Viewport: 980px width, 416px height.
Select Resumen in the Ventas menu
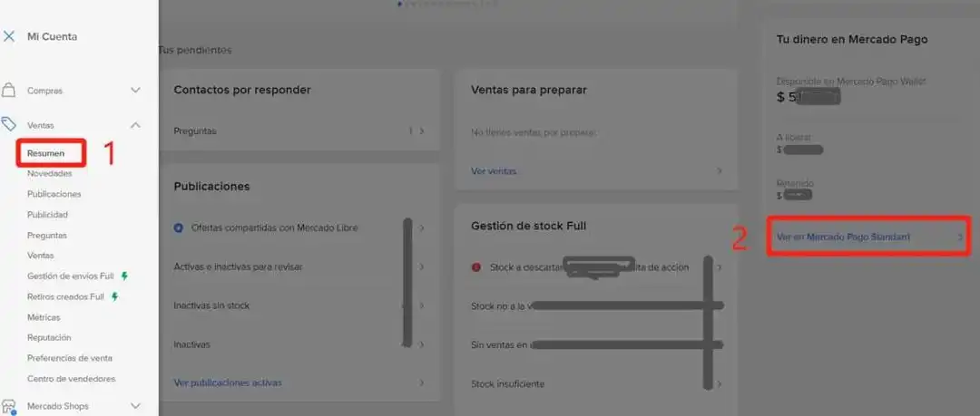45,153
